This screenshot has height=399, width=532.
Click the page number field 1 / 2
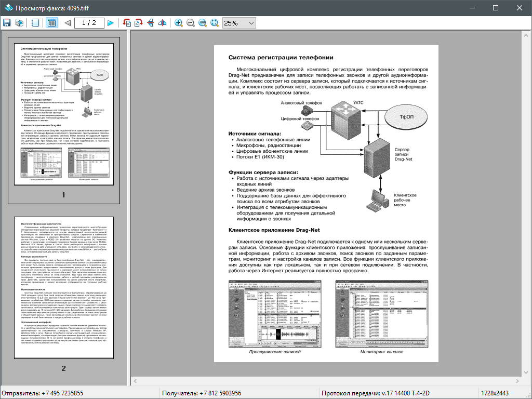pyautogui.click(x=89, y=23)
